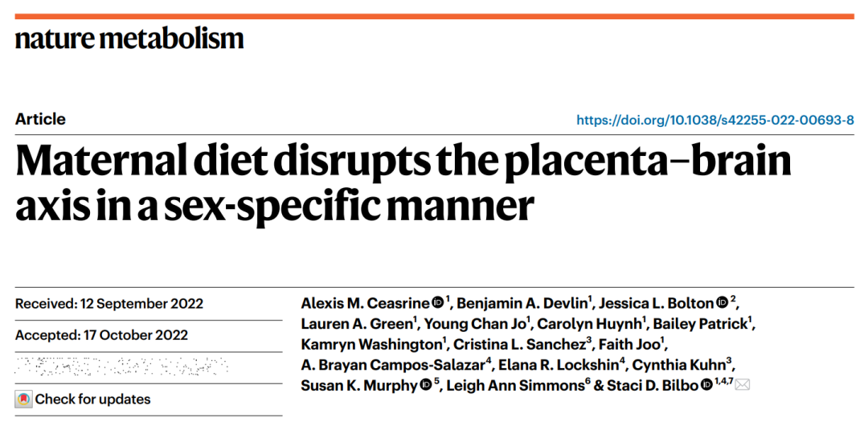Click author Kamryn Washington
This screenshot has width=868, height=422.
click(371, 344)
